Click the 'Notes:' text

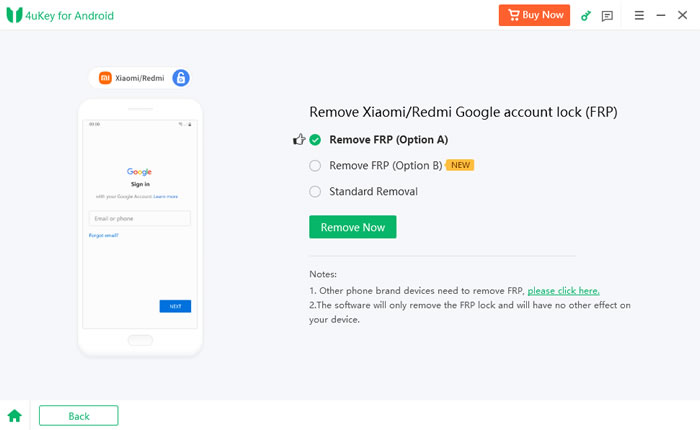tap(323, 274)
